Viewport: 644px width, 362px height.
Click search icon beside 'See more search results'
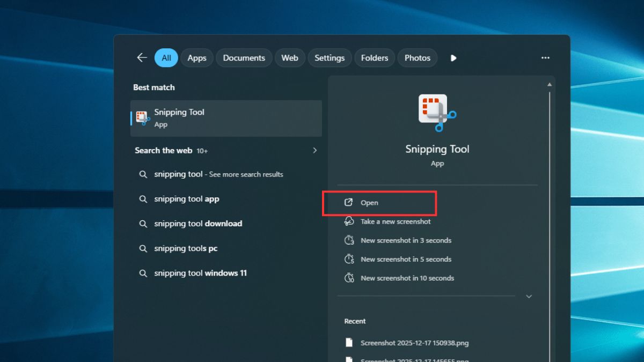[143, 174]
